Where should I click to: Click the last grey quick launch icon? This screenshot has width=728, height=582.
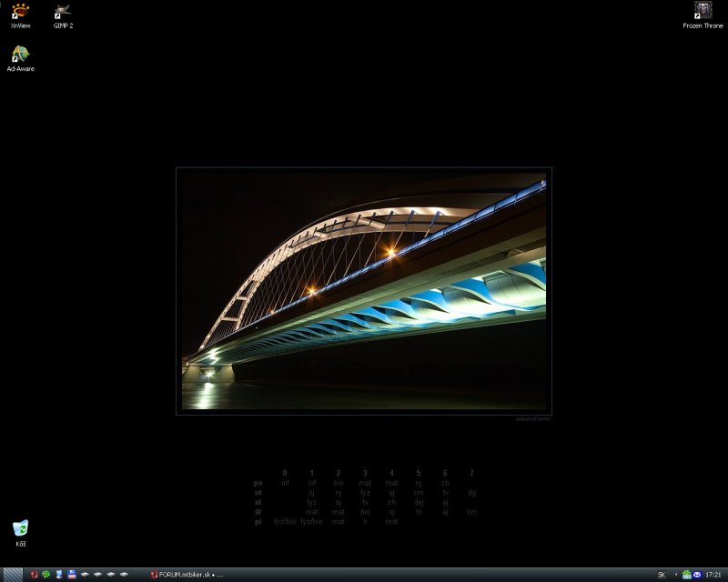tap(124, 575)
